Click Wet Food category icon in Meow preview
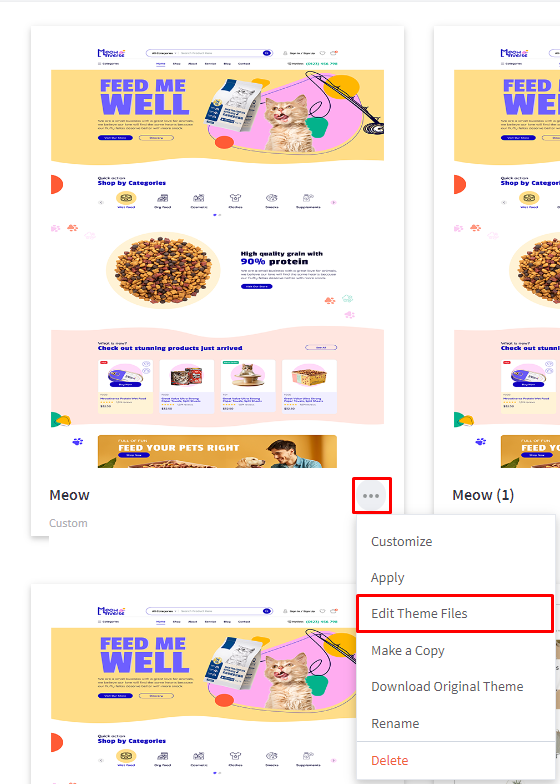The height and width of the screenshot is (784, 560). 126,200
